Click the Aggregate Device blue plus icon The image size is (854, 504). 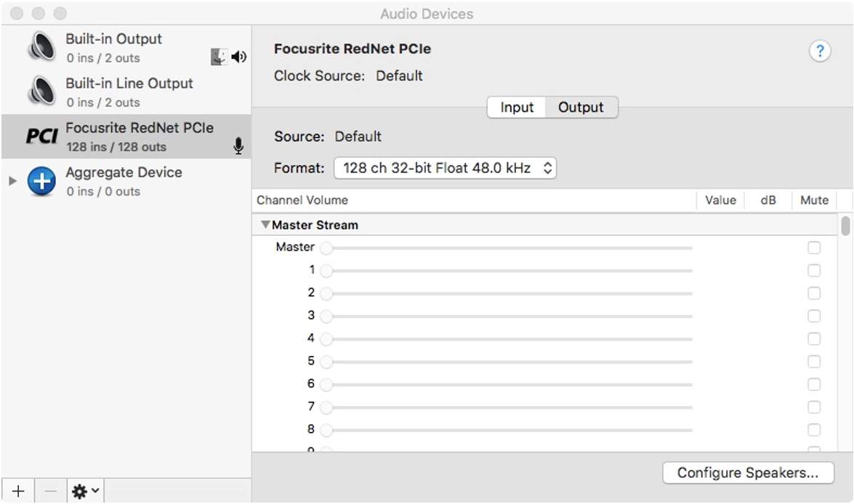pyautogui.click(x=41, y=182)
